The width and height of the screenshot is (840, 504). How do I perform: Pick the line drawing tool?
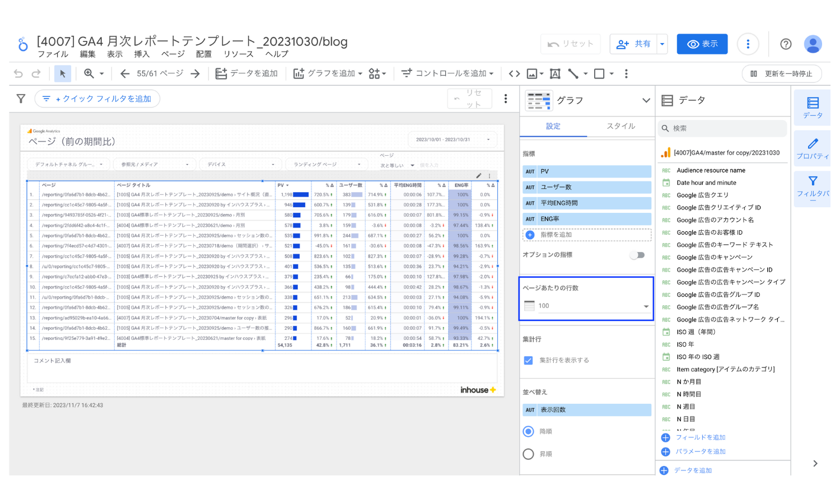(x=573, y=73)
